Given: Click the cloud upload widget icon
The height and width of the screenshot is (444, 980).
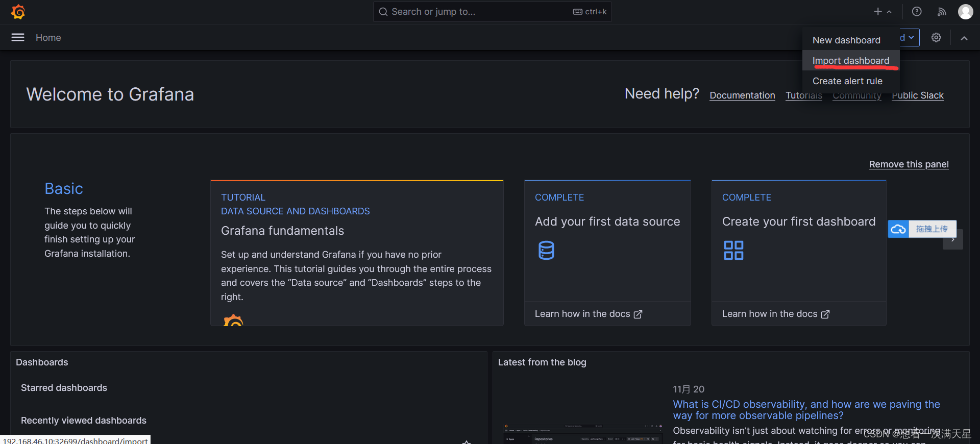Looking at the screenshot, I should [898, 229].
